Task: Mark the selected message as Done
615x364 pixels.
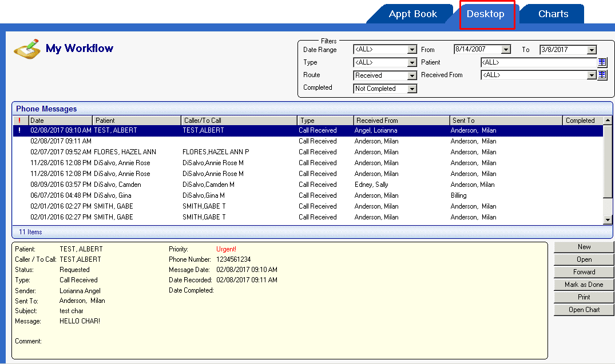Action: pos(583,284)
